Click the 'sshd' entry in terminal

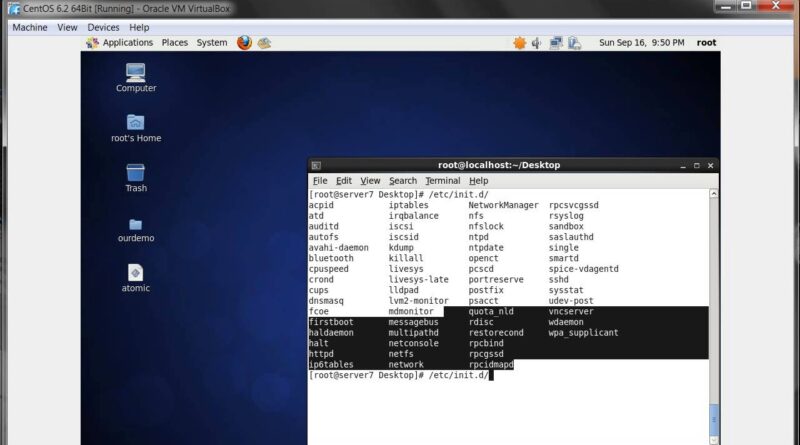[x=558, y=280]
